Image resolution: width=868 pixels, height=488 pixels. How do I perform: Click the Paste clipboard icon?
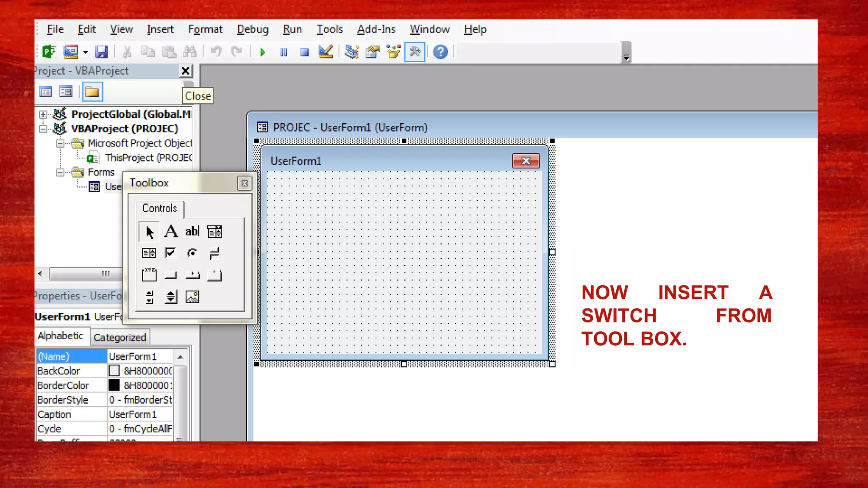pyautogui.click(x=169, y=52)
